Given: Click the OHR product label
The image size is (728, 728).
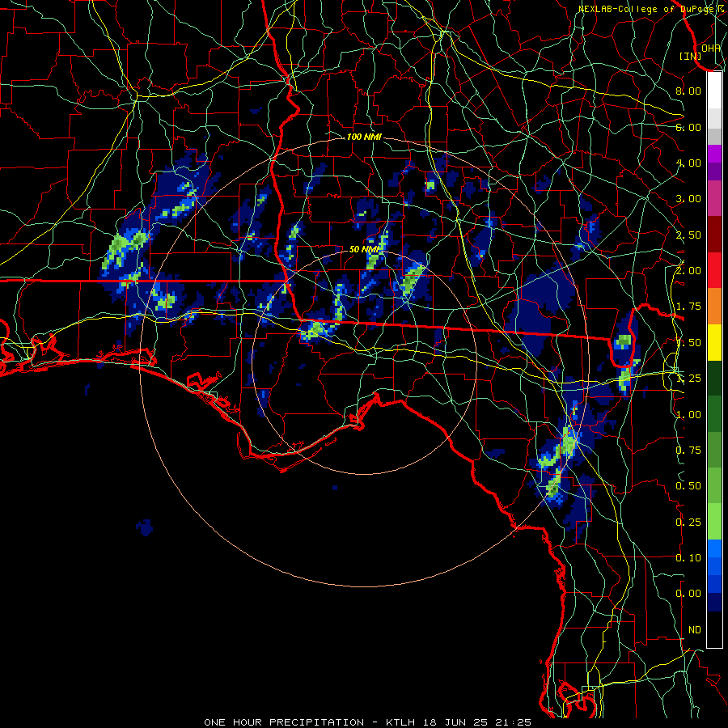Looking at the screenshot, I should click(711, 48).
